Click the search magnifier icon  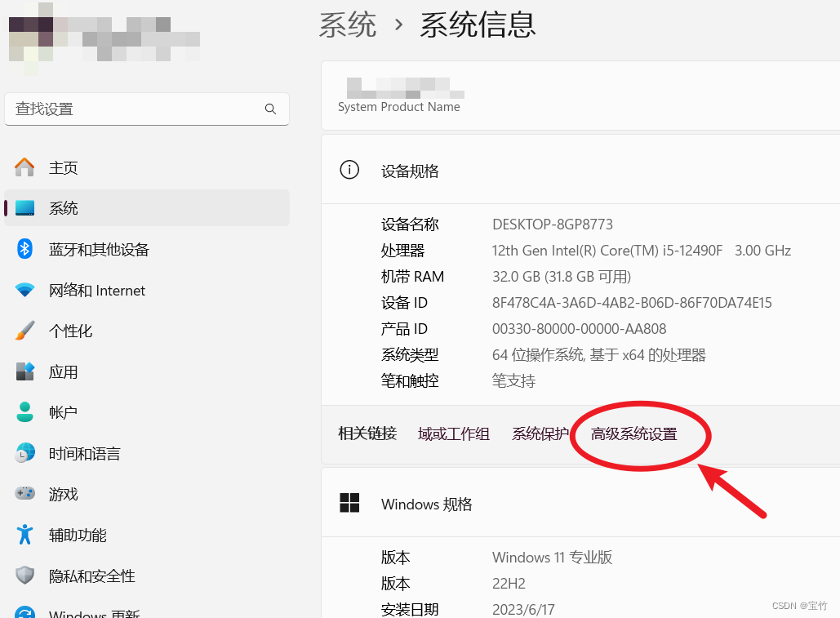click(x=270, y=109)
